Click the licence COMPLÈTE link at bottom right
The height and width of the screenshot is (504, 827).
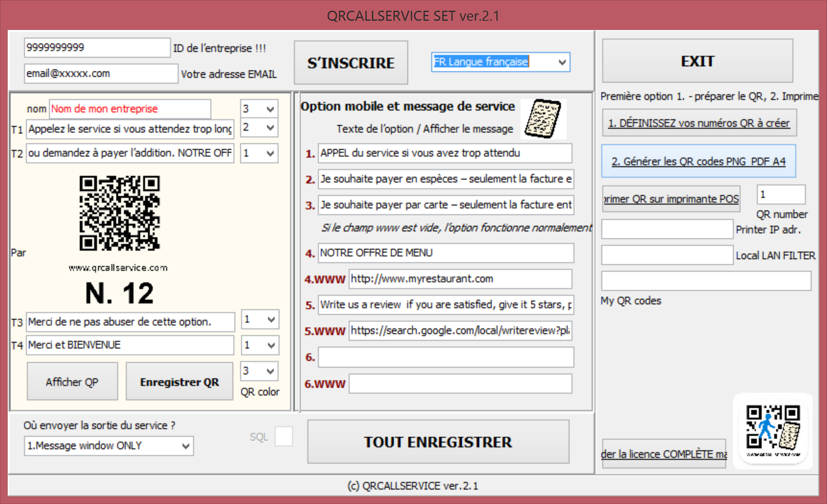pyautogui.click(x=664, y=454)
